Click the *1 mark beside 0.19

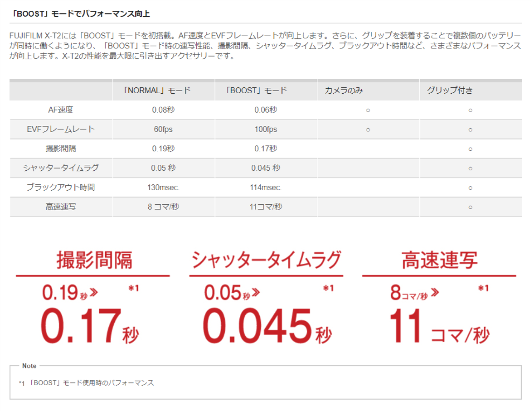(134, 288)
